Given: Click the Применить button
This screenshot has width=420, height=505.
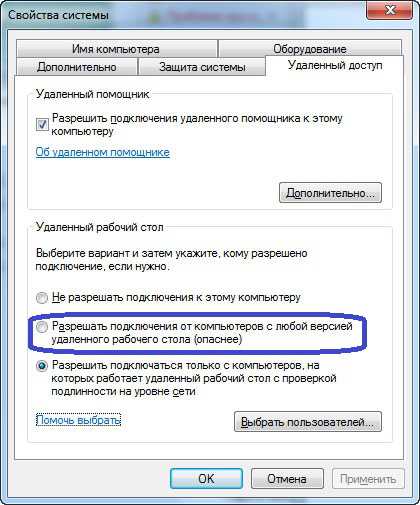Looking at the screenshot, I should (368, 479).
